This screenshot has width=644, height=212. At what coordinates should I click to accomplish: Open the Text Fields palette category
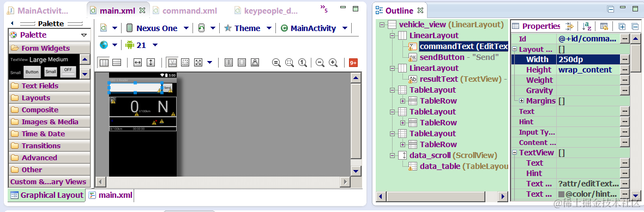pos(49,86)
